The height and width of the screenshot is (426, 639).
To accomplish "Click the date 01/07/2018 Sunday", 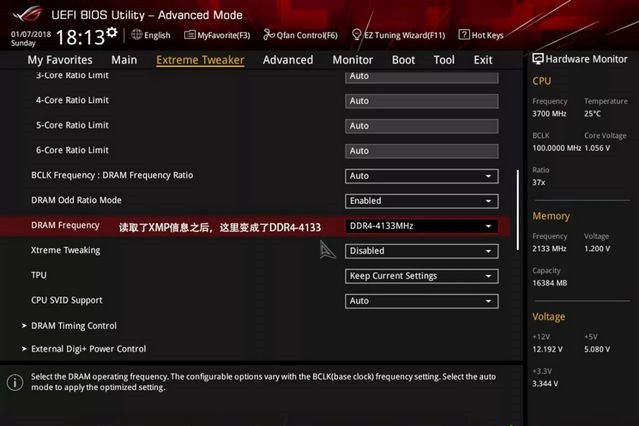I will 31,38.
